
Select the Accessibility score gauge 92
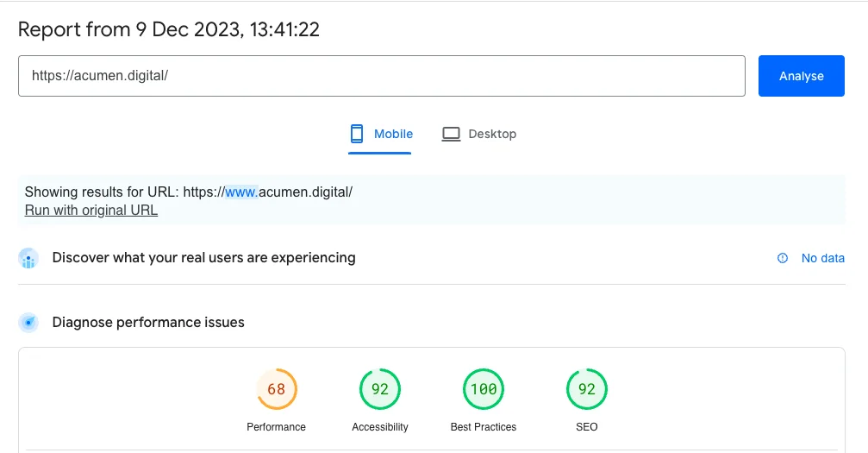click(x=380, y=389)
